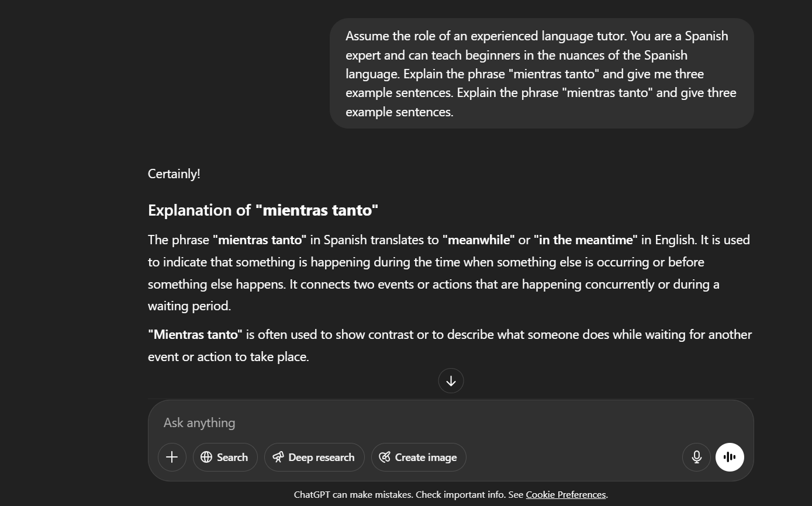Focus the "Ask anything" message field
Screen dimensions: 812x506
[x=409, y=422]
